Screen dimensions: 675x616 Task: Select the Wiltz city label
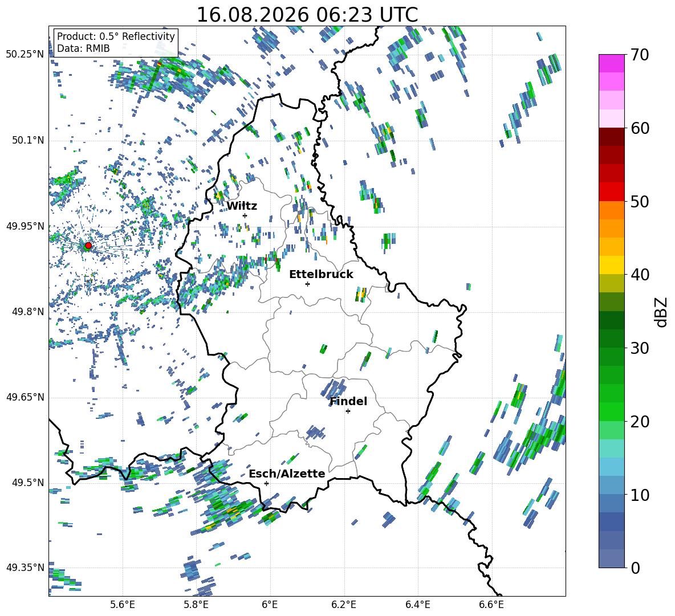point(242,206)
